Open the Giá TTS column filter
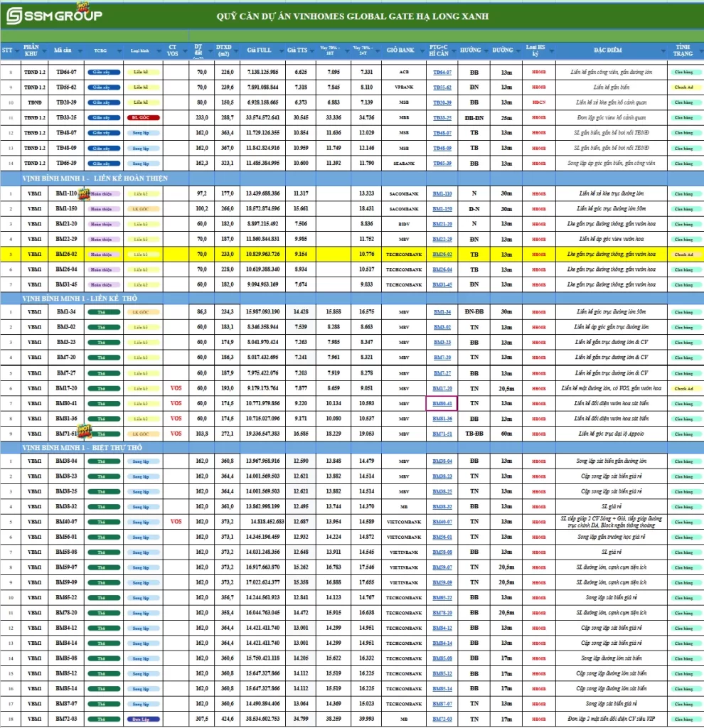Viewport: 704px width, 728px height. (x=311, y=50)
